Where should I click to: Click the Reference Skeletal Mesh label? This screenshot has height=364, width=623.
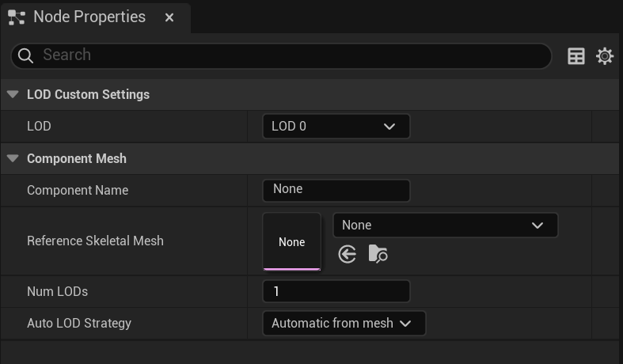95,241
